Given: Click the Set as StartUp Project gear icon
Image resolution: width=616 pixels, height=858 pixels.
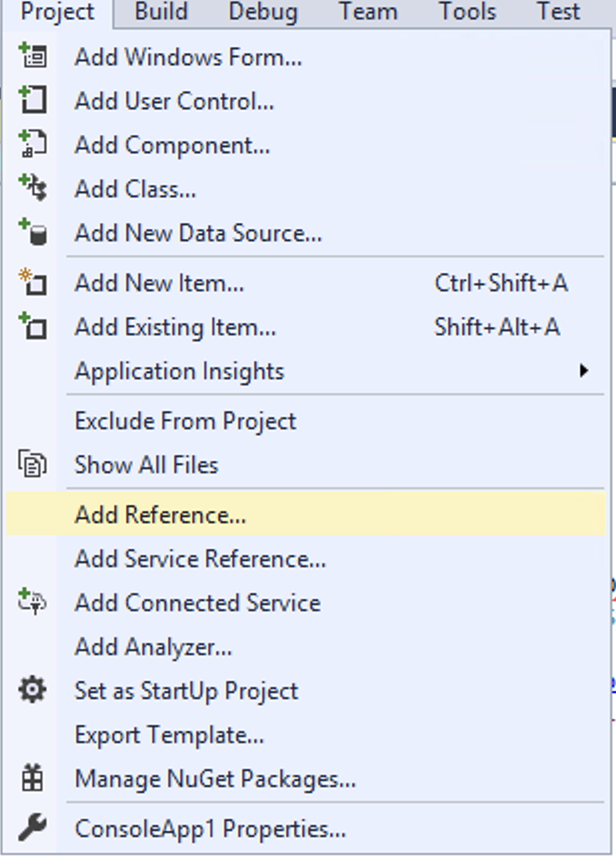Looking at the screenshot, I should [x=32, y=690].
